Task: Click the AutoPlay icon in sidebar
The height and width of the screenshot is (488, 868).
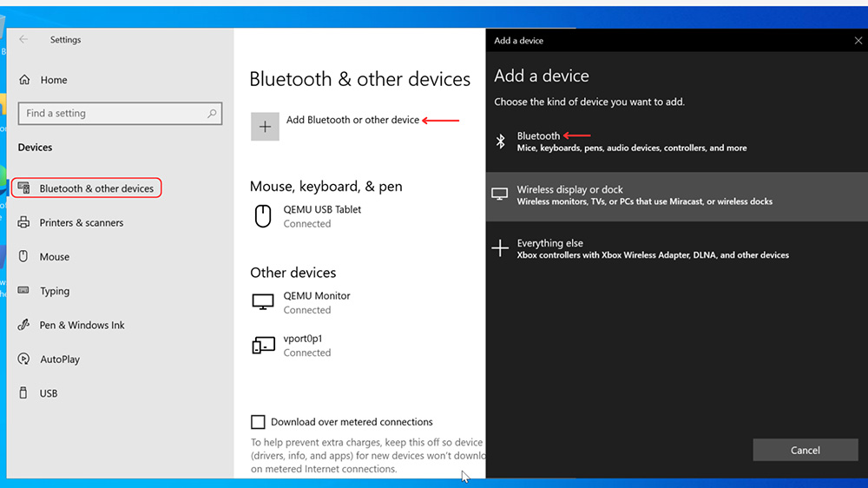Action: click(23, 359)
